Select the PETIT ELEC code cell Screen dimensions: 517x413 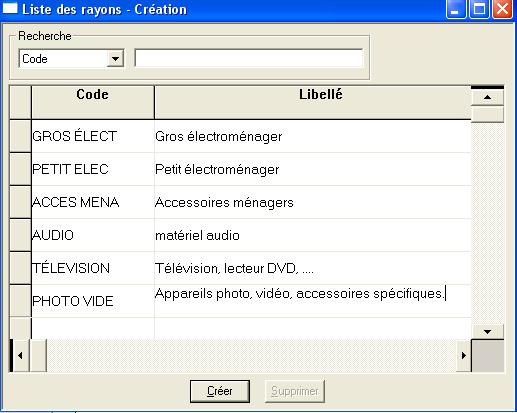[x=93, y=169]
